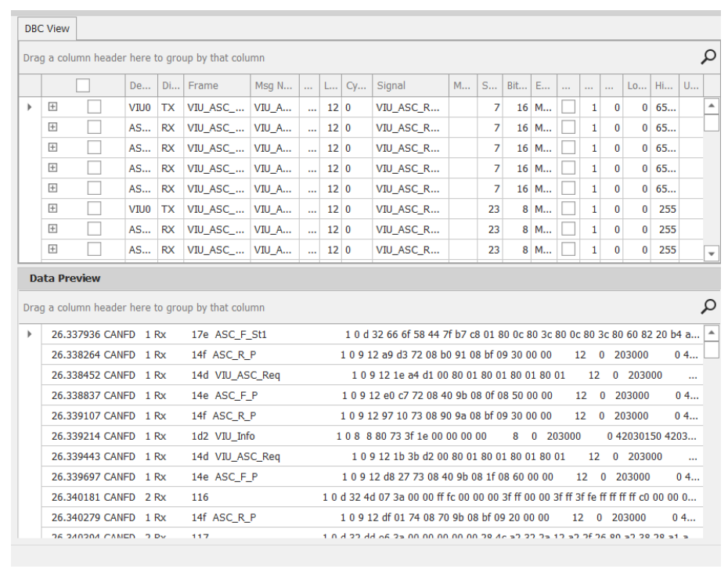Select the 26.338837 ASC_F_P data row
Image resolution: width=728 pixels, height=576 pixels.
pos(372,395)
